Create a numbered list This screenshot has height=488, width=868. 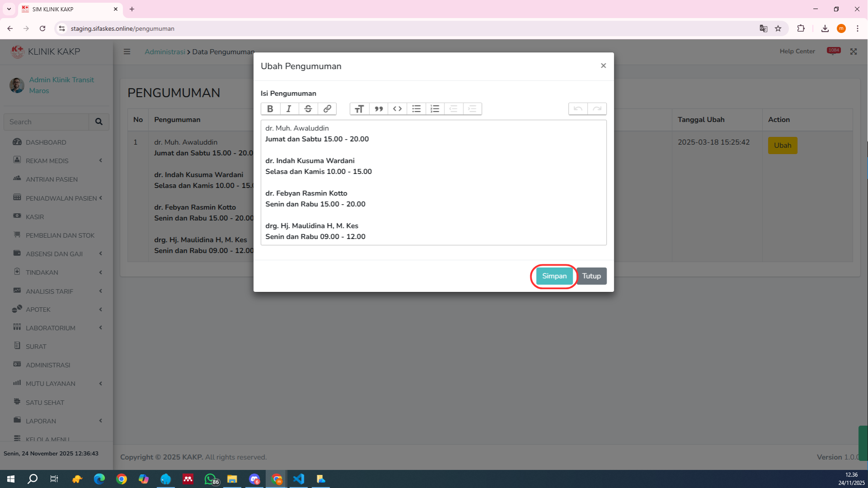(x=435, y=109)
